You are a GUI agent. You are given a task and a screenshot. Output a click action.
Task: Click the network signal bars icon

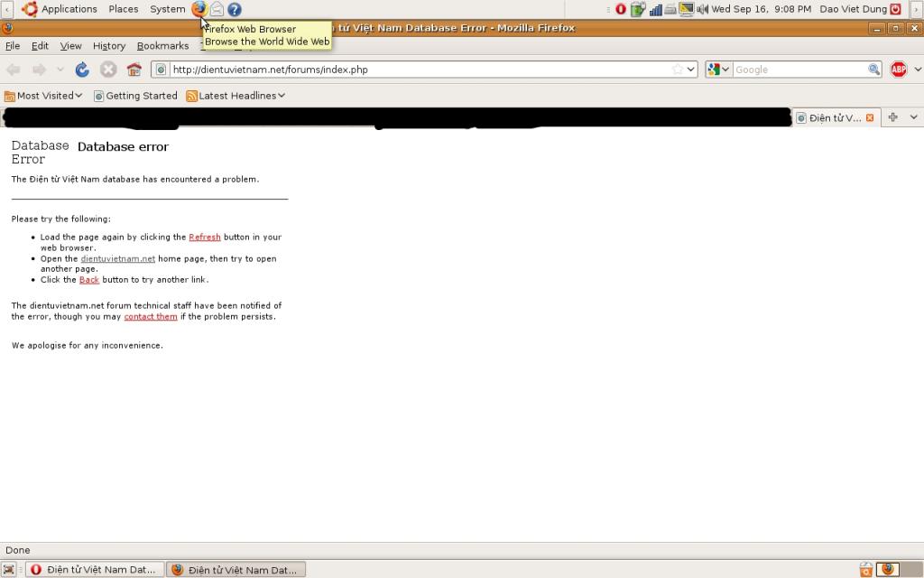(x=655, y=9)
